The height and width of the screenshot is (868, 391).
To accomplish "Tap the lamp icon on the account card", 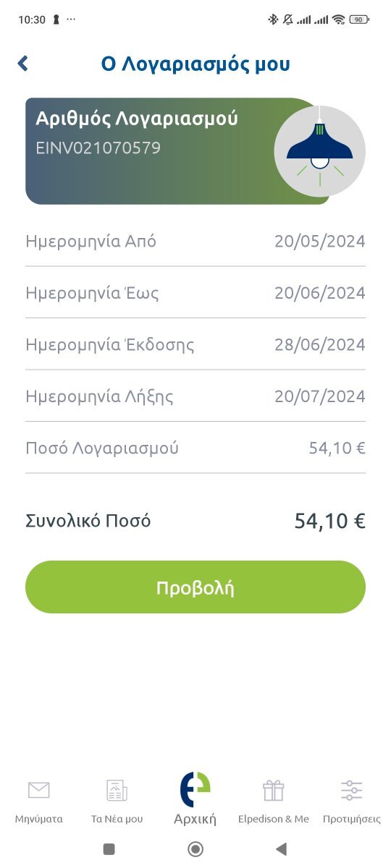I will click(x=319, y=150).
